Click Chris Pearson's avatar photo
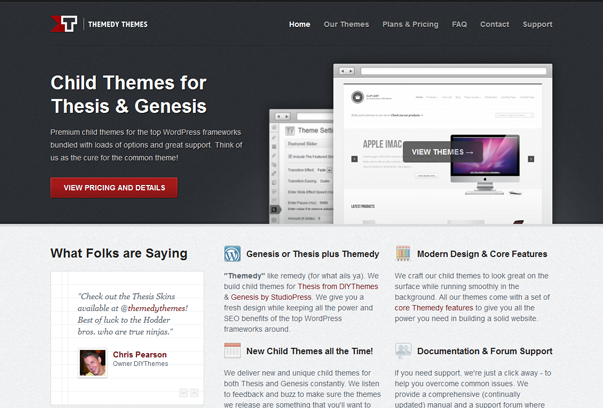This screenshot has width=603, height=408. [x=92, y=363]
